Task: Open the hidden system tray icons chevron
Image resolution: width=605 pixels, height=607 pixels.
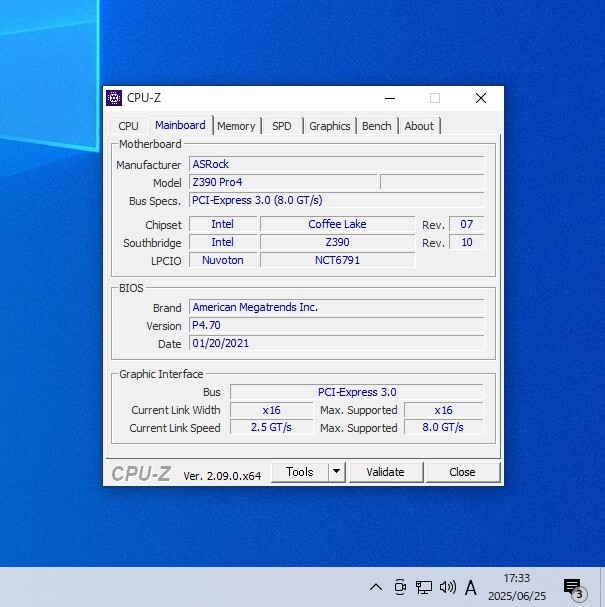Action: [x=376, y=587]
